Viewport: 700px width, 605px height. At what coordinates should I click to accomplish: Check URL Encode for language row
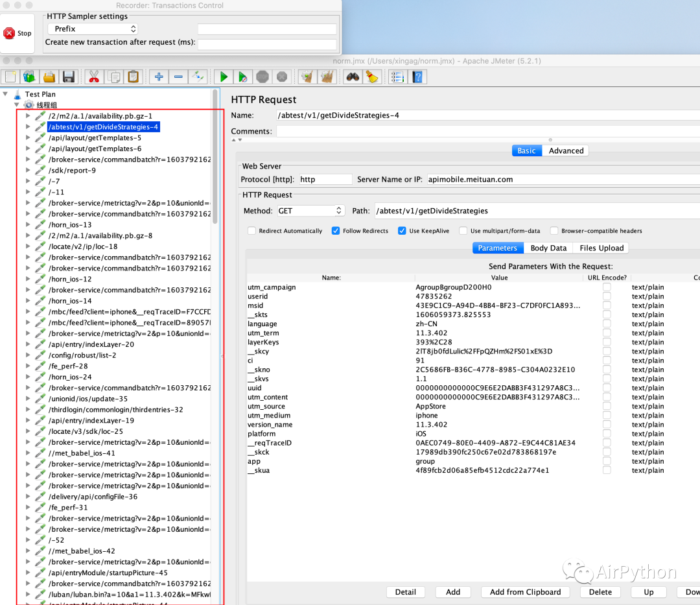pyautogui.click(x=607, y=324)
